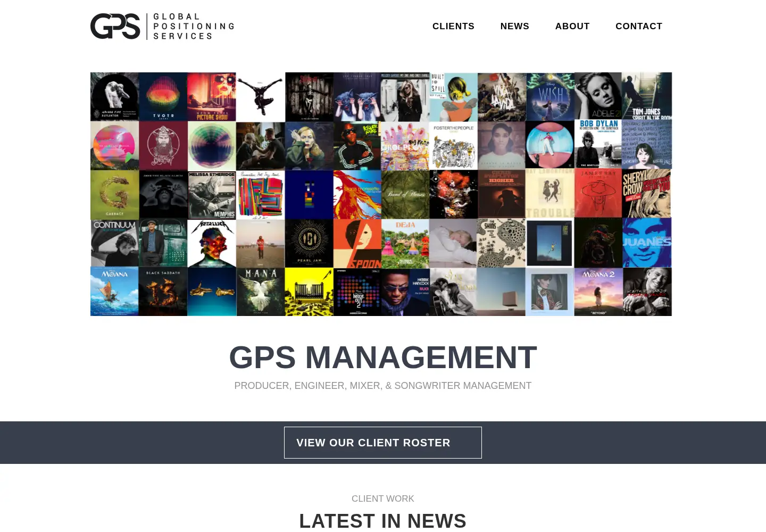Open the Continuum album cover
The image size is (766, 532).
114,243
